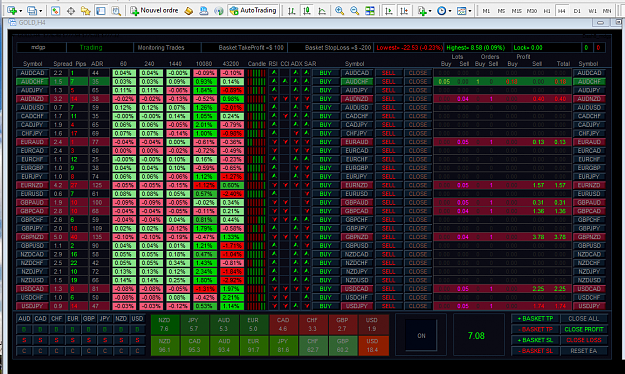Open the Templates toolbar icon
The height and width of the screenshot is (374, 625).
461,11
